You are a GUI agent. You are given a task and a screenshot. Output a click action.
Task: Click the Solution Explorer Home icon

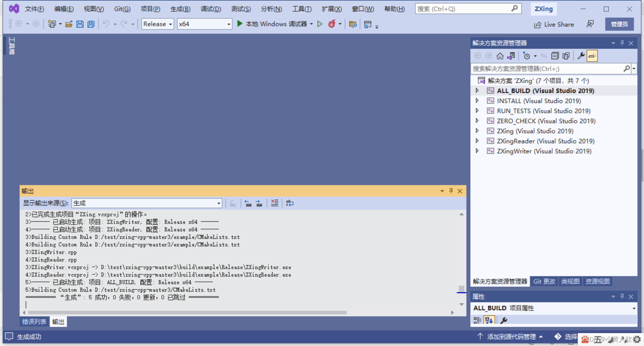click(500, 56)
